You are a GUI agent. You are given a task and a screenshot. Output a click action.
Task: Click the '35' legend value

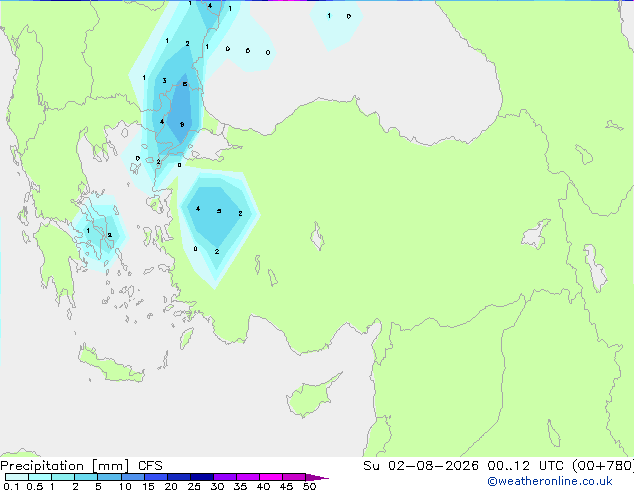[x=240, y=486]
